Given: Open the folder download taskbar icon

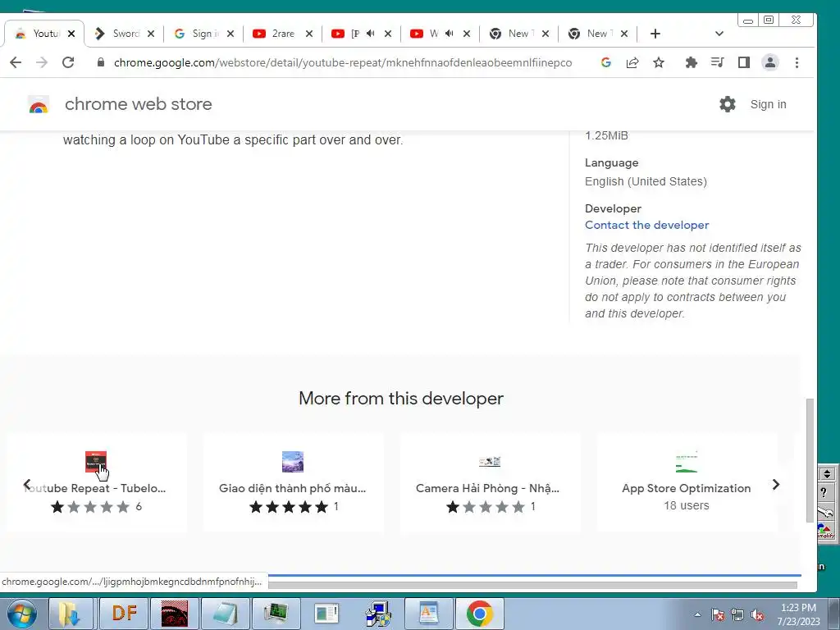Looking at the screenshot, I should coord(70,614).
